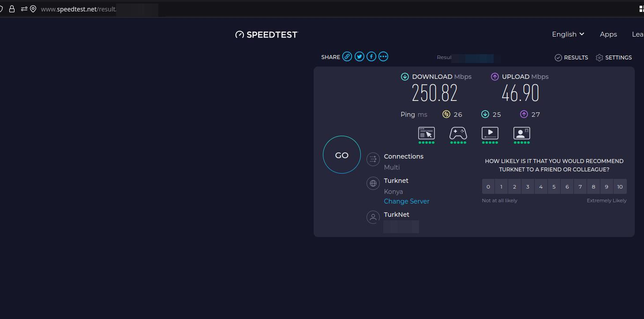Rate recommendation score 4

pos(541,187)
